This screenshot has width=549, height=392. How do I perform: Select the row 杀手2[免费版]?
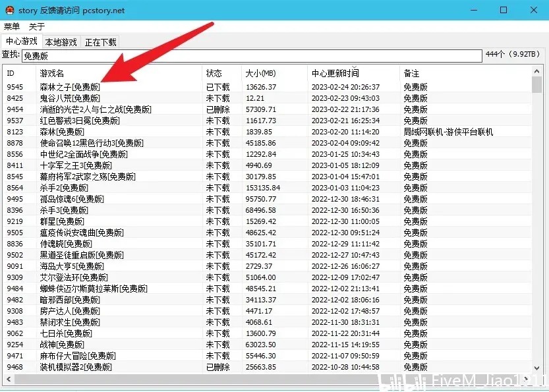click(x=267, y=188)
